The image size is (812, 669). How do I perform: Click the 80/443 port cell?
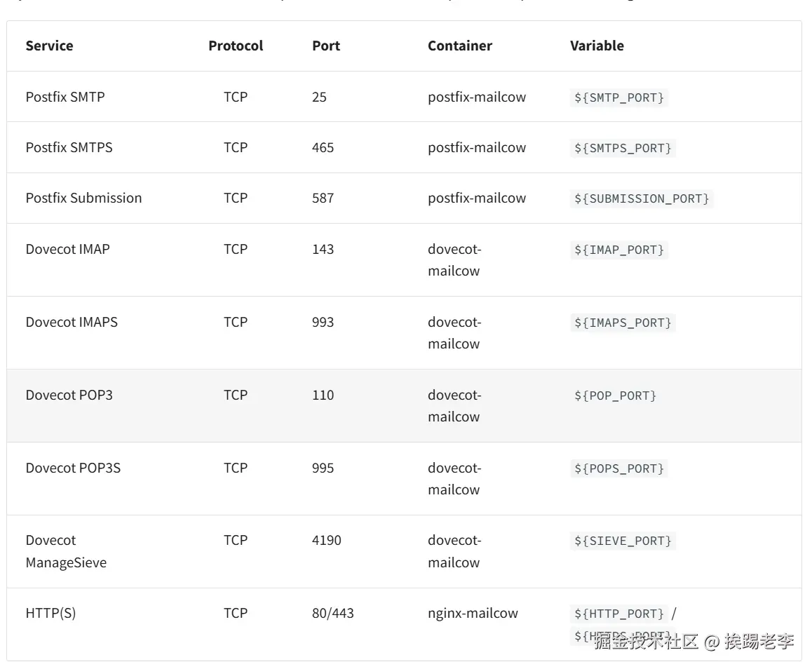333,613
